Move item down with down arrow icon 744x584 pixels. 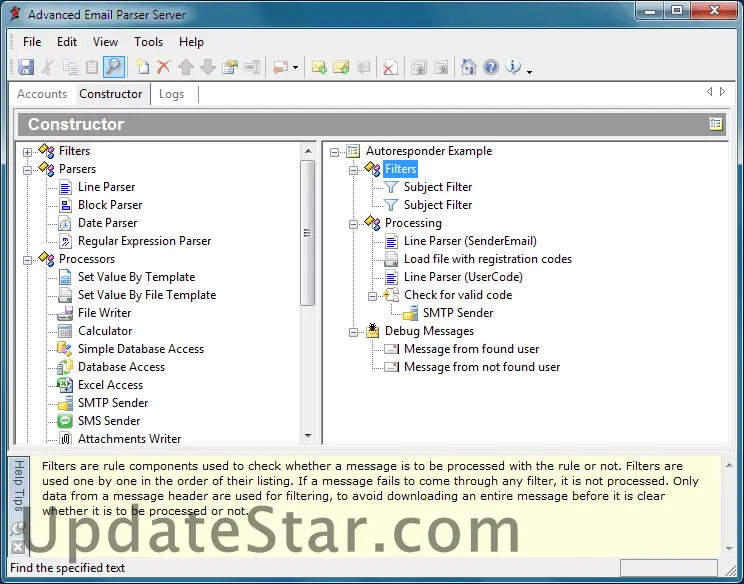tap(208, 67)
